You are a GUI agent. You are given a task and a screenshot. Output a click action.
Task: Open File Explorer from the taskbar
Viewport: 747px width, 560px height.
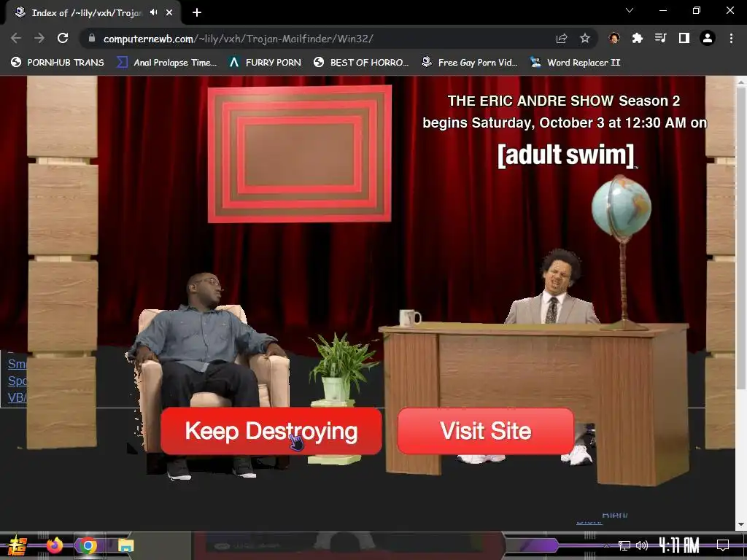pos(125,545)
